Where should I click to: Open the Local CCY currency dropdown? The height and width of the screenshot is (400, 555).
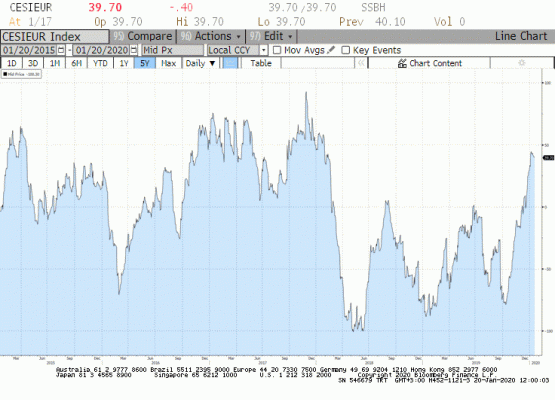click(x=263, y=50)
